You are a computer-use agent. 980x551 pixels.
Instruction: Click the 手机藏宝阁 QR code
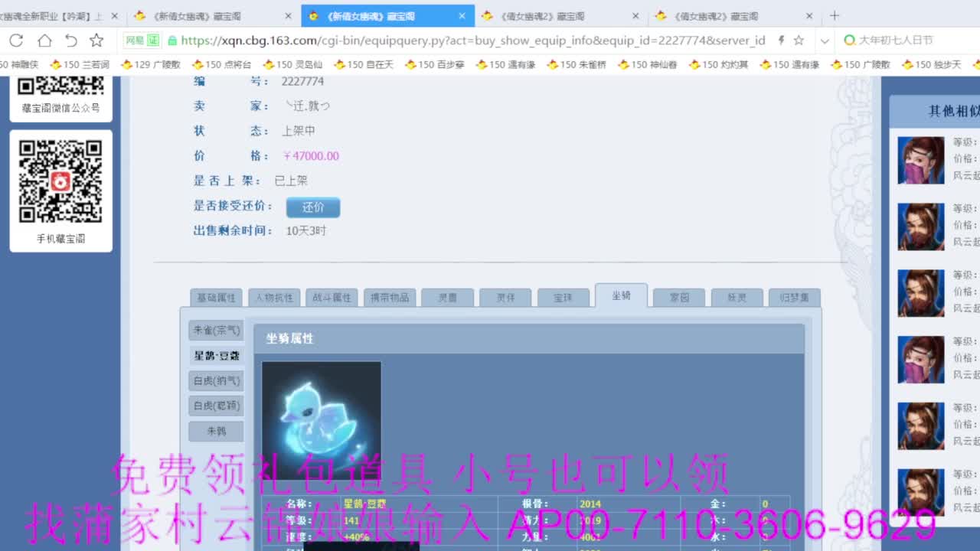coord(60,180)
